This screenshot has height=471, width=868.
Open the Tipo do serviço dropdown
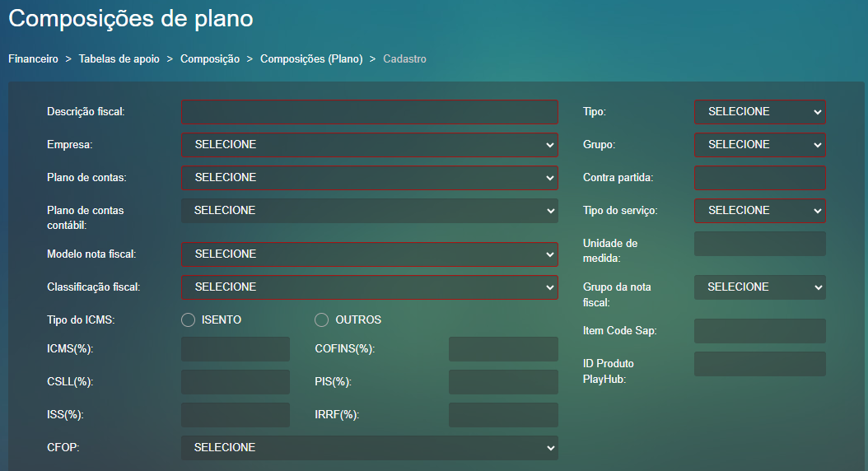[x=759, y=211]
